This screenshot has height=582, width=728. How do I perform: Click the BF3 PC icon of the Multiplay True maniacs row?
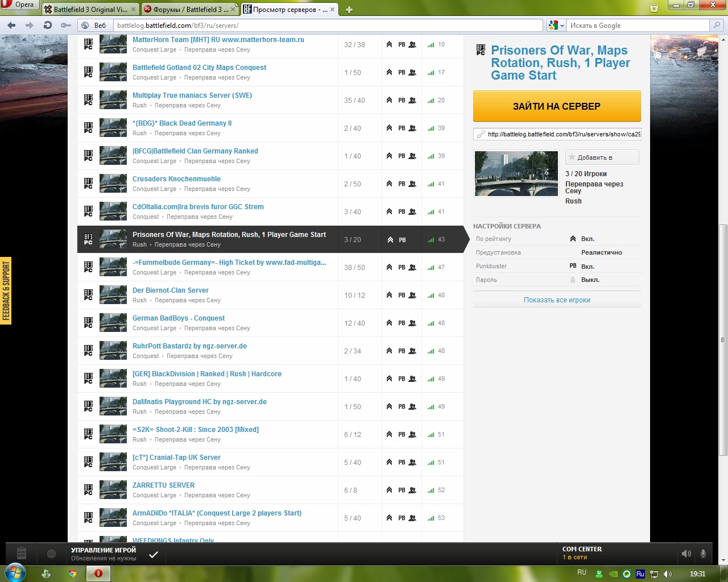tap(88, 100)
